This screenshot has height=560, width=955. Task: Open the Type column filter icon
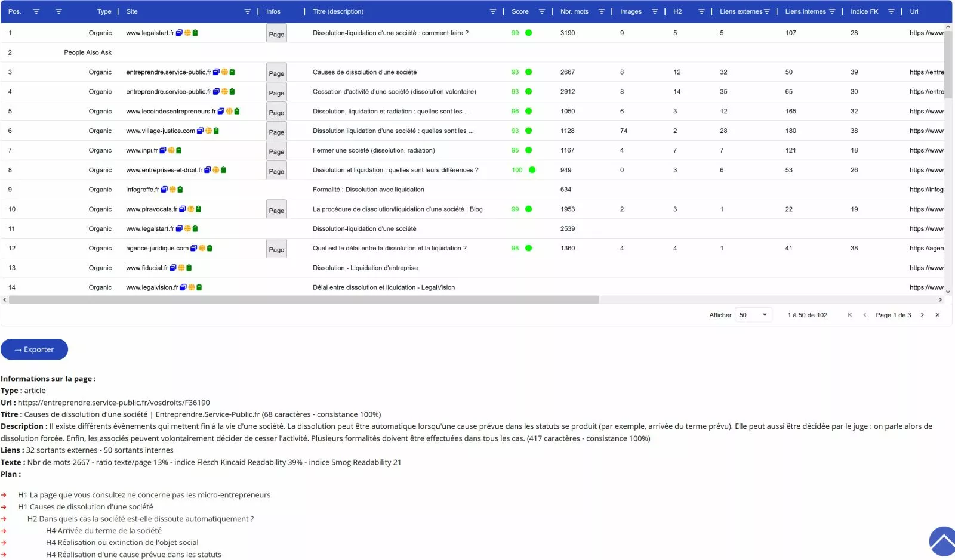coord(58,11)
